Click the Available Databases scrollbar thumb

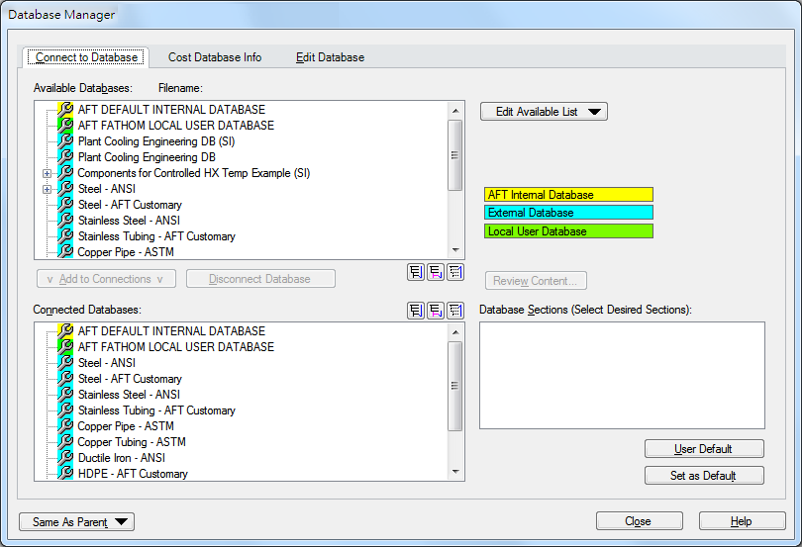(x=455, y=155)
